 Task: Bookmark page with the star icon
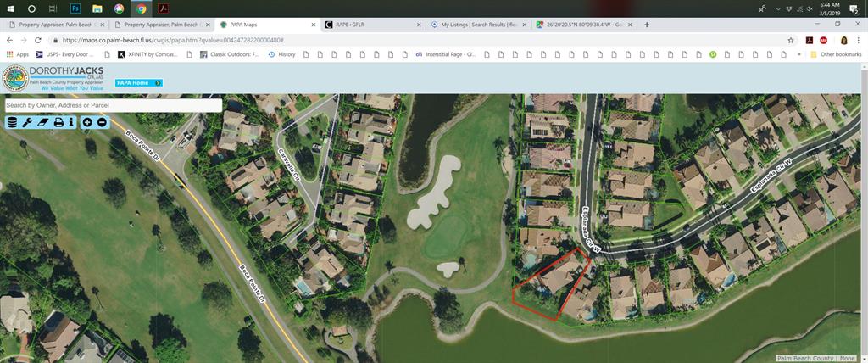tap(791, 40)
